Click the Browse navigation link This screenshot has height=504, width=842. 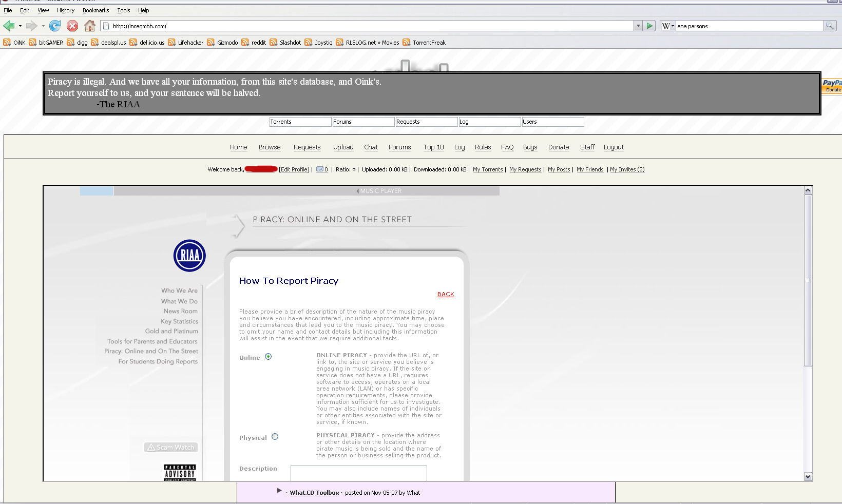click(270, 147)
